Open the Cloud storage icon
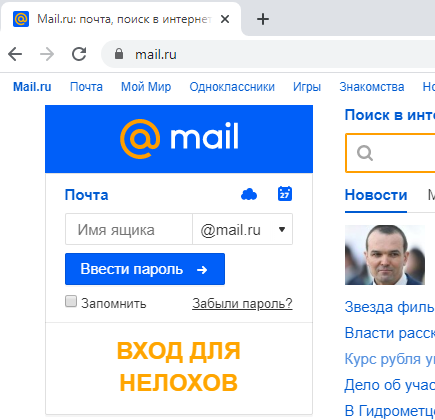Viewport: 435px width, 420px height. pos(249,194)
